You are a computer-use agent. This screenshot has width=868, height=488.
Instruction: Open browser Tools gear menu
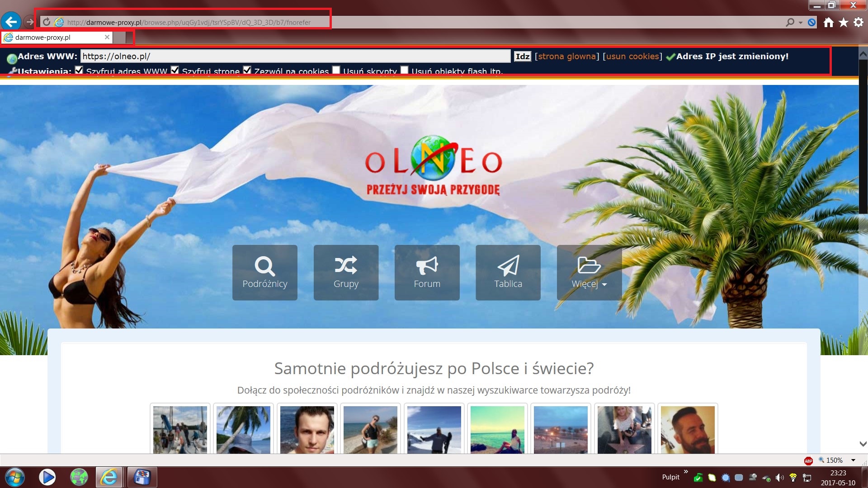click(859, 22)
